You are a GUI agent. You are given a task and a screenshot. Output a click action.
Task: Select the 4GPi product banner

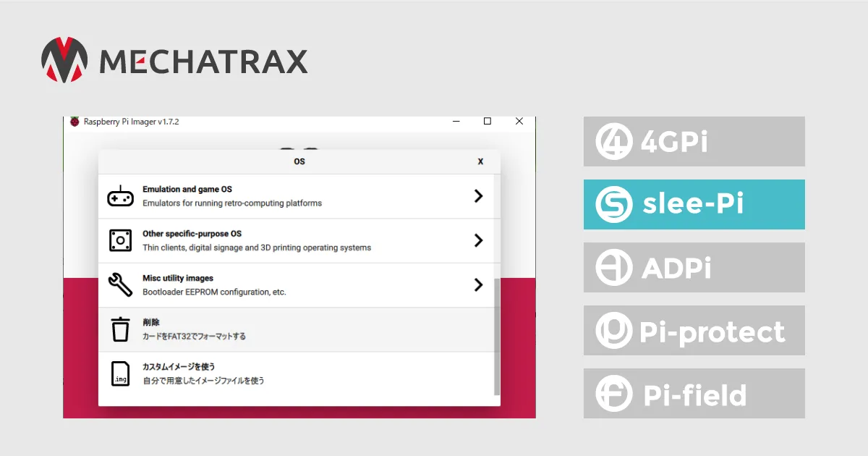click(694, 141)
